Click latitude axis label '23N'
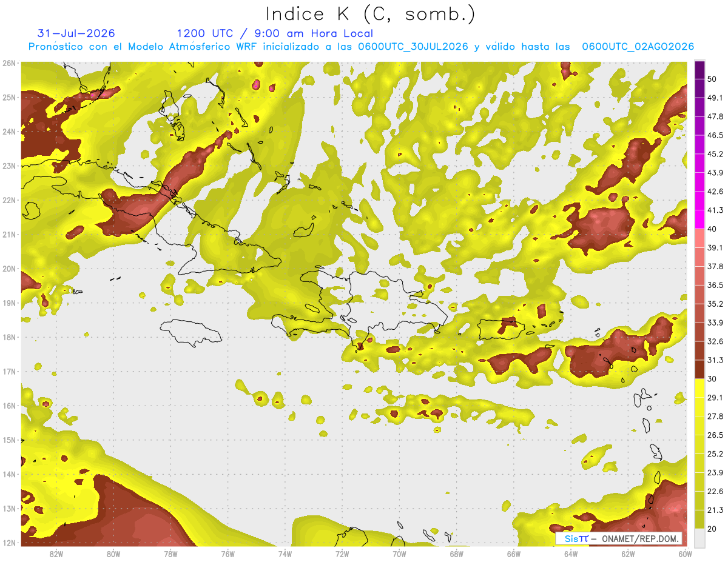 pyautogui.click(x=8, y=166)
